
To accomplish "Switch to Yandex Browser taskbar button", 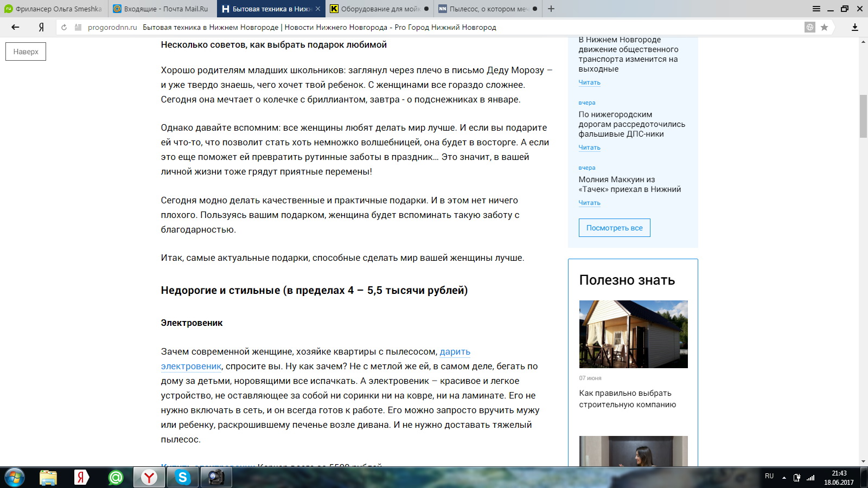I will (149, 477).
